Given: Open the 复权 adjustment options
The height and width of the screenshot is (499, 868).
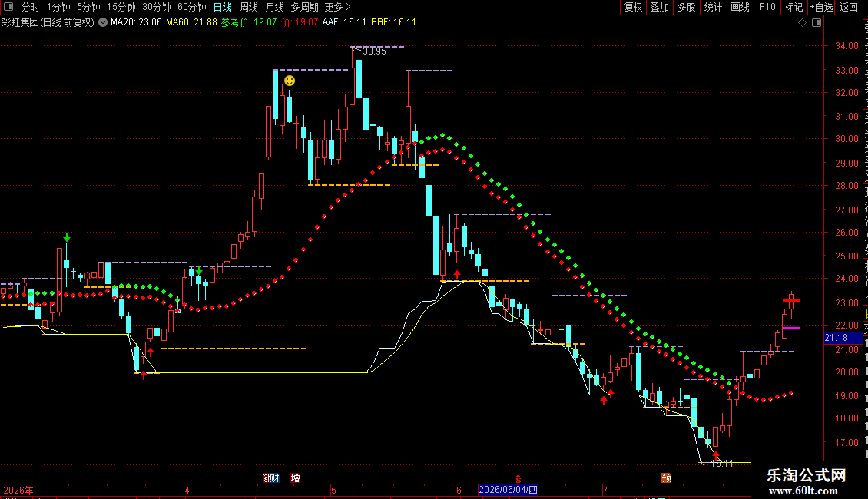Looking at the screenshot, I should click(633, 7).
